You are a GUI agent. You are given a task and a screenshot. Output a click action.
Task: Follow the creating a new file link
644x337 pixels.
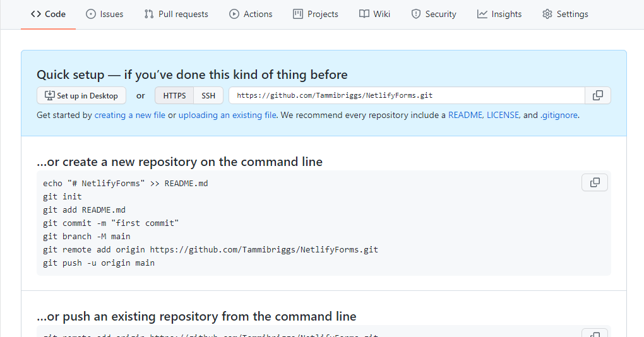130,115
